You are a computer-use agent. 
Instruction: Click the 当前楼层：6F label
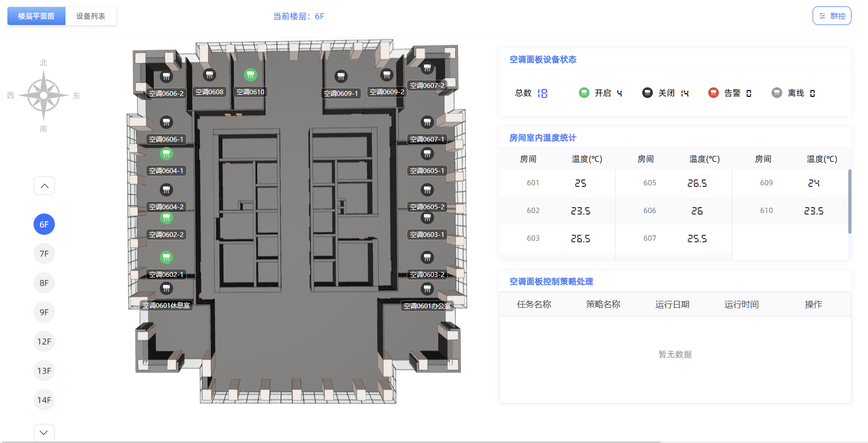pos(299,17)
